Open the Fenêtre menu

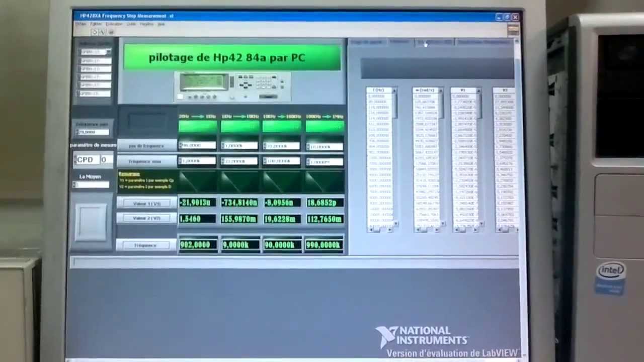(x=146, y=24)
